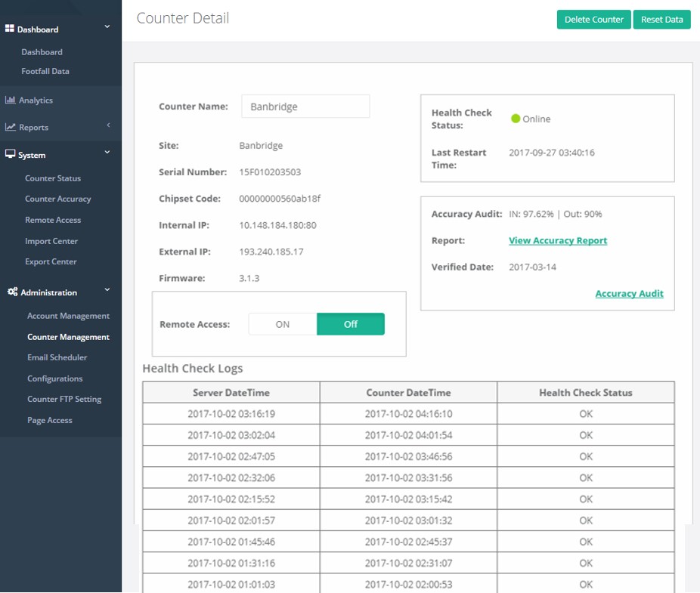700x593 pixels.
Task: Click the green Online status indicator
Action: 516,119
